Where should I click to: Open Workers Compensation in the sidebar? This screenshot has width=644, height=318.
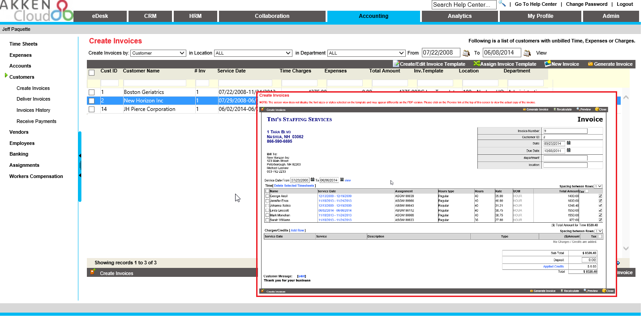tap(36, 176)
